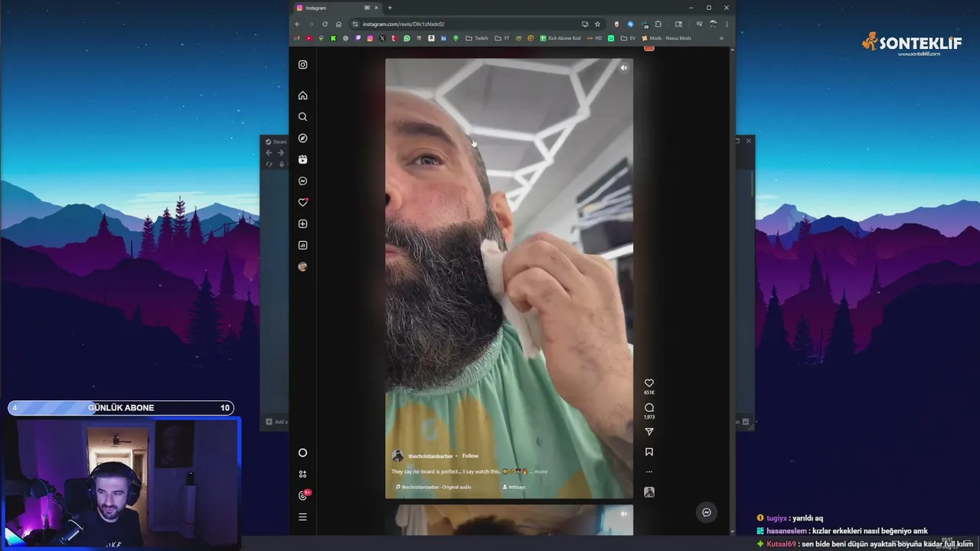Open a new browser tab
980x551 pixels.
tap(390, 8)
